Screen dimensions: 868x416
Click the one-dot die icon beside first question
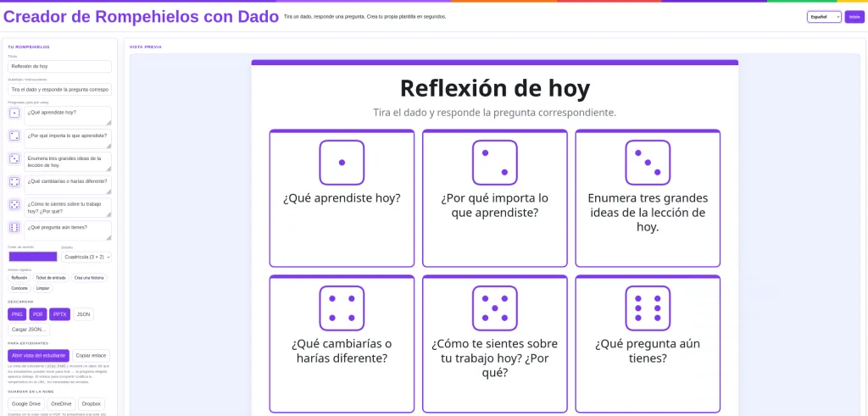point(14,113)
